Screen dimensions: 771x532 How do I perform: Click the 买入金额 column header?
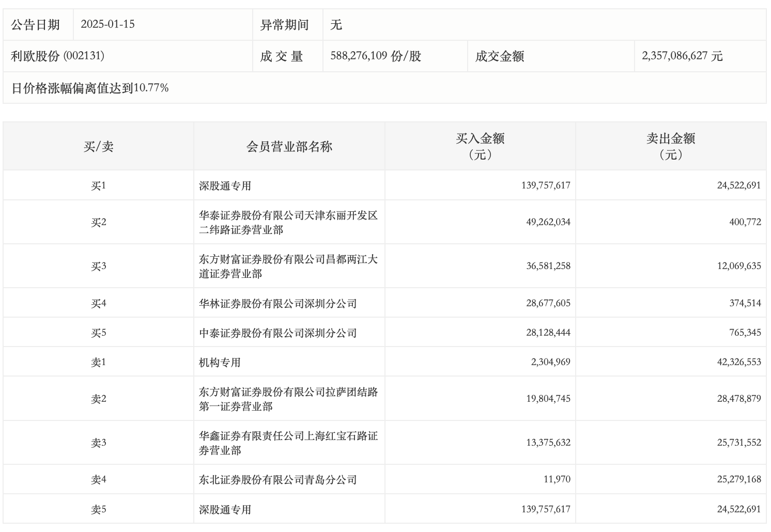480,146
